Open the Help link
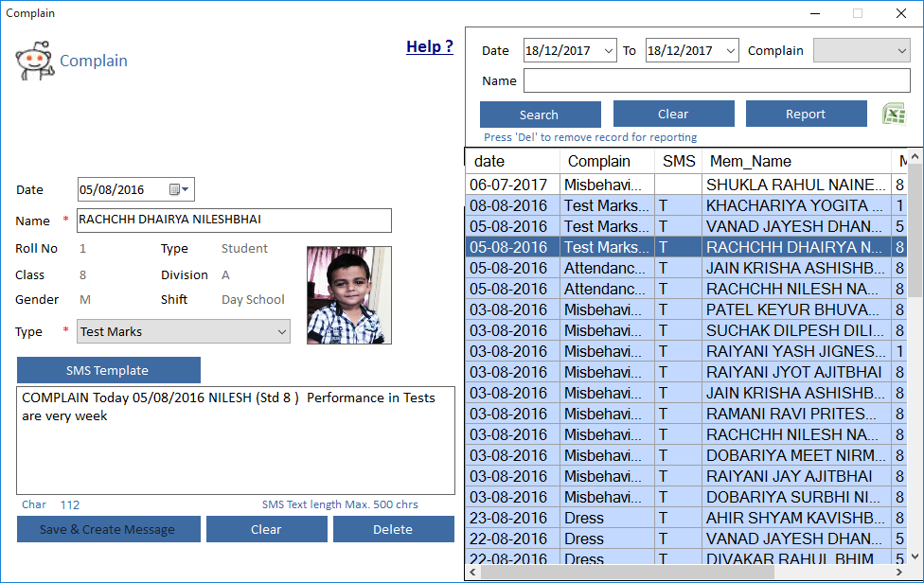The image size is (924, 583). (x=429, y=46)
